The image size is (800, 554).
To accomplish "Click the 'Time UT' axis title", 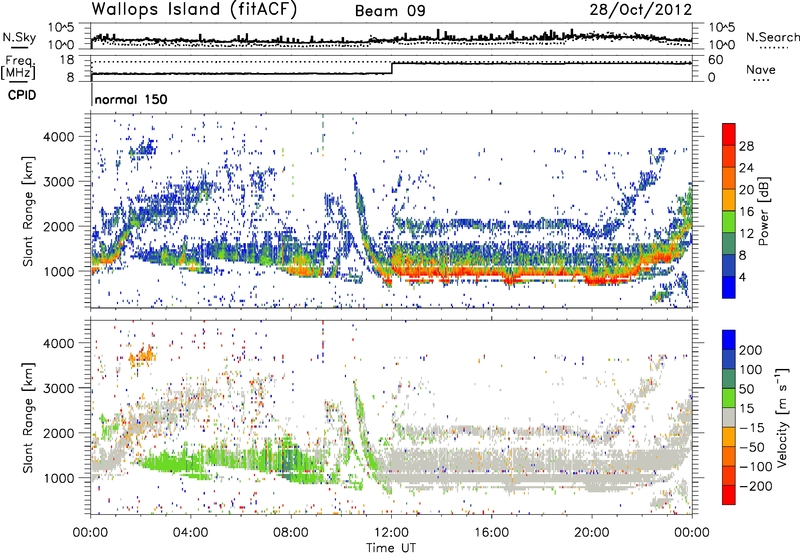I will coord(391,548).
